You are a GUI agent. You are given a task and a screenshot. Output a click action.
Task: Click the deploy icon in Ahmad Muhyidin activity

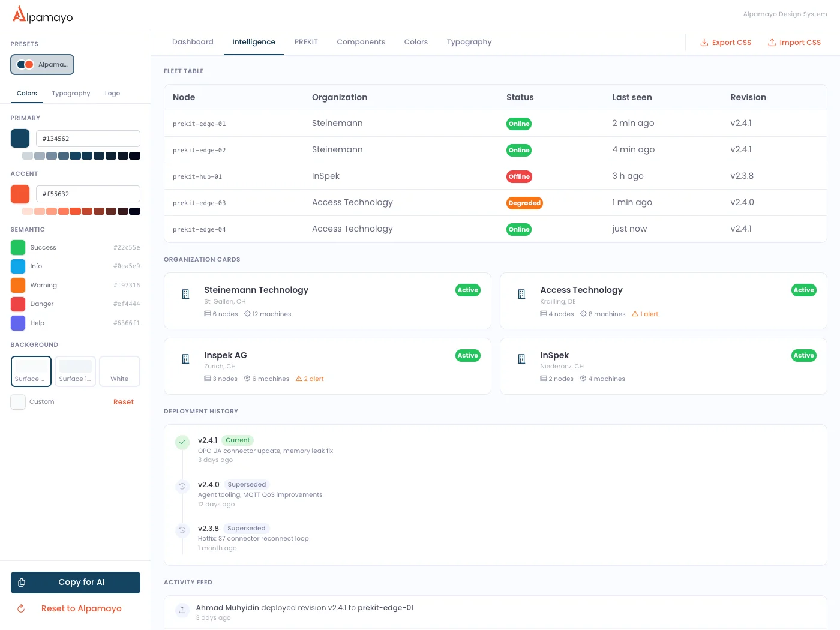pos(182,610)
